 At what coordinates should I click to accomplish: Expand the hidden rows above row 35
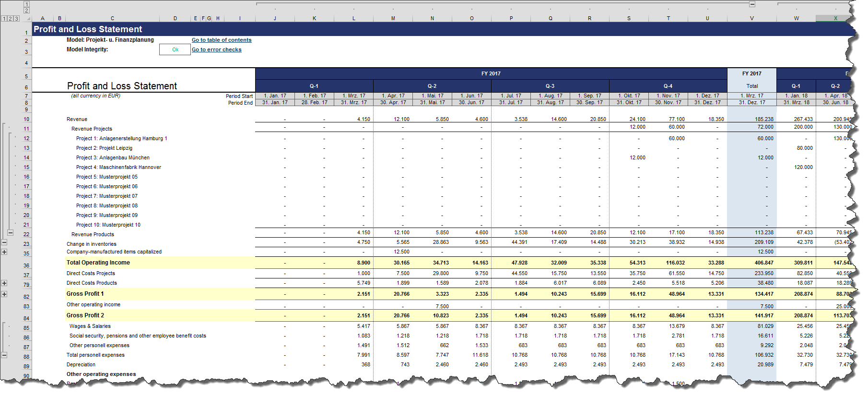(x=4, y=252)
